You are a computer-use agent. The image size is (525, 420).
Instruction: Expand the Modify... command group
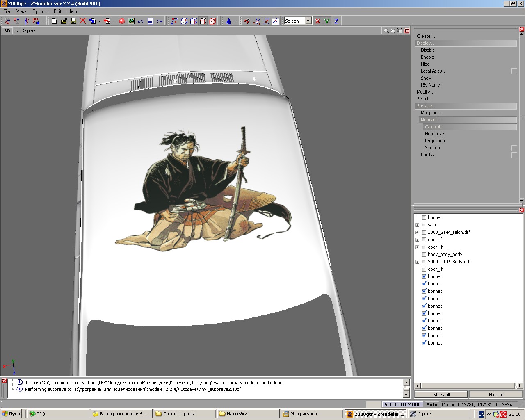click(426, 92)
